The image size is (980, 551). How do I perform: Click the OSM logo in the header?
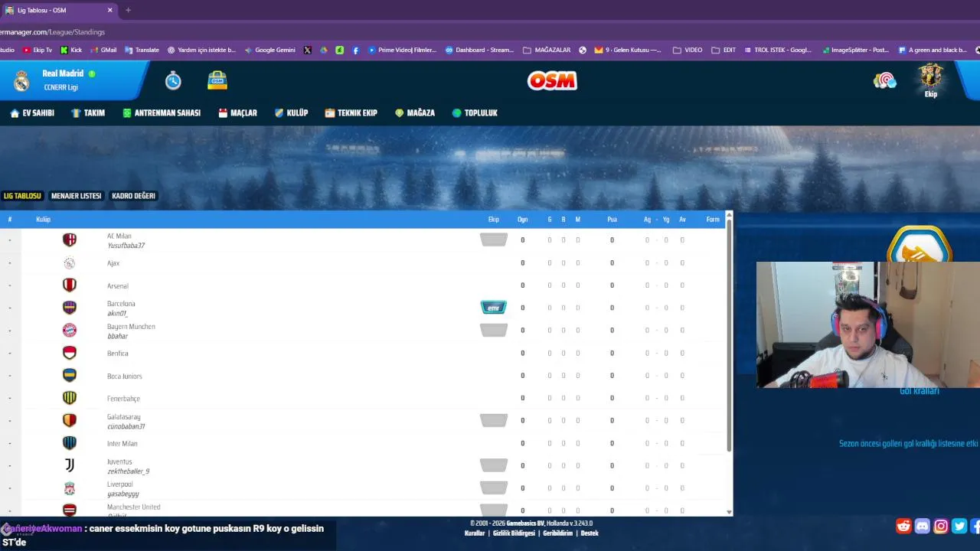point(552,80)
